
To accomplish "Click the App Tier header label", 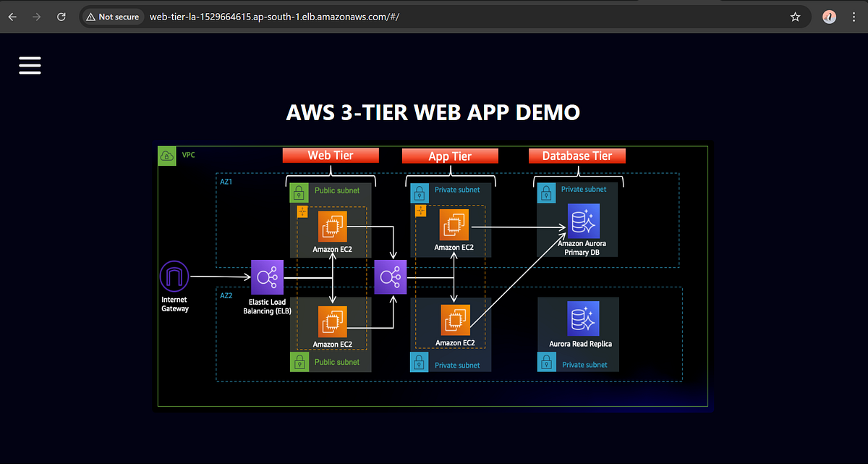I will [450, 155].
